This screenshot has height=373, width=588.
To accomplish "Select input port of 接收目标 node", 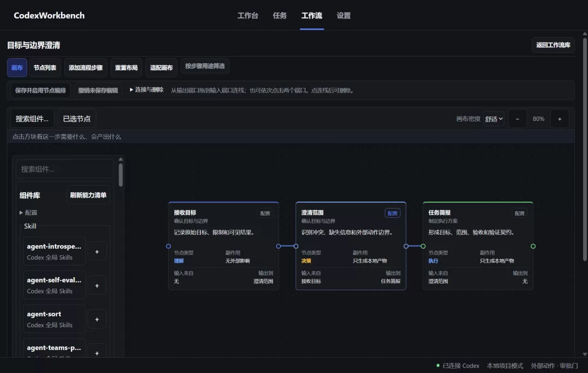I will pos(168,246).
